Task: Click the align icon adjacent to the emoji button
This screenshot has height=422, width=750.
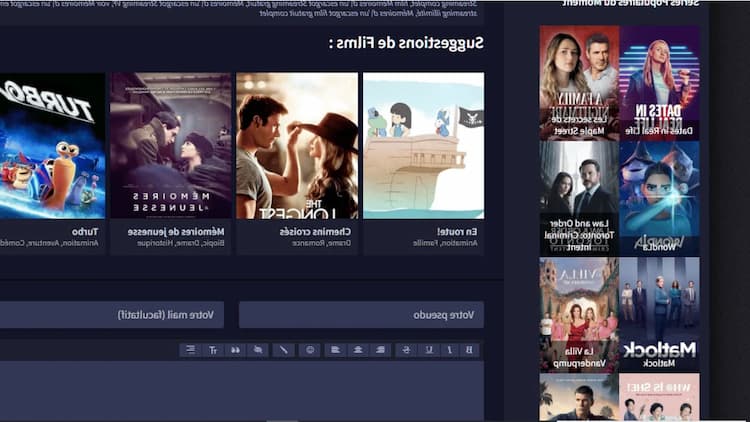Action: click(x=335, y=350)
